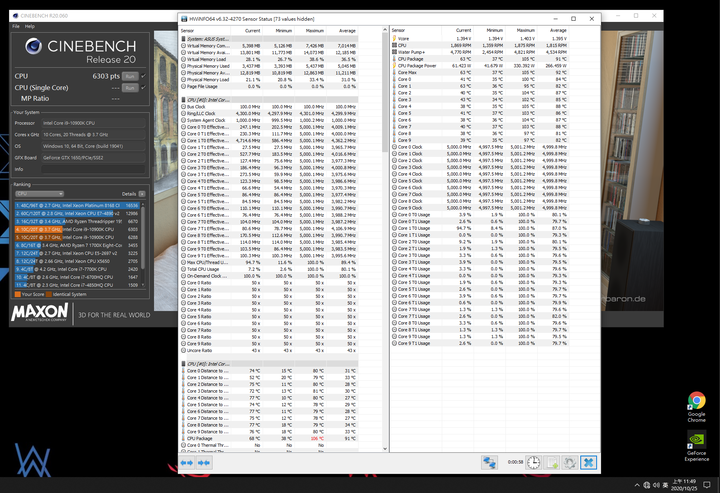
Task: Click the Processor field Intel Core i9-10900K
Action: tap(94, 123)
